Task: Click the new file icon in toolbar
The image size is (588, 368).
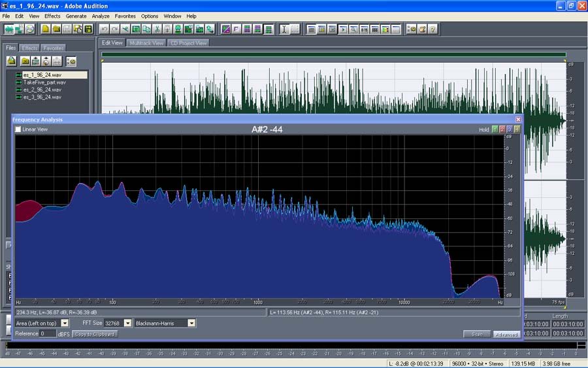Action: [x=46, y=29]
